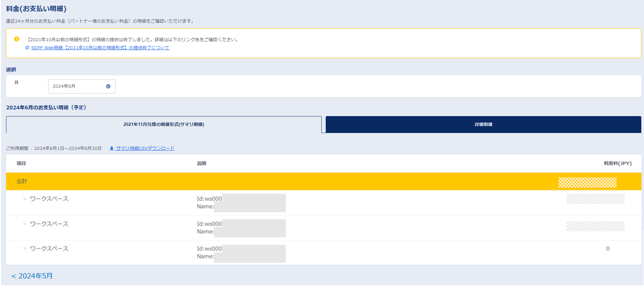Open SDPF Web明細 provision termination details link
This screenshot has height=286, width=644.
click(x=100, y=48)
